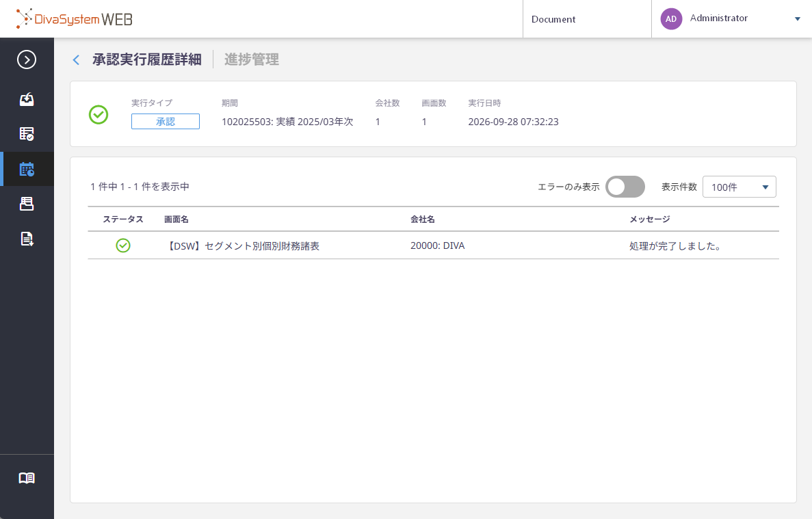Viewport: 812px width, 519px height.
Task: Go back using the blue chevron arrow
Action: (x=76, y=60)
